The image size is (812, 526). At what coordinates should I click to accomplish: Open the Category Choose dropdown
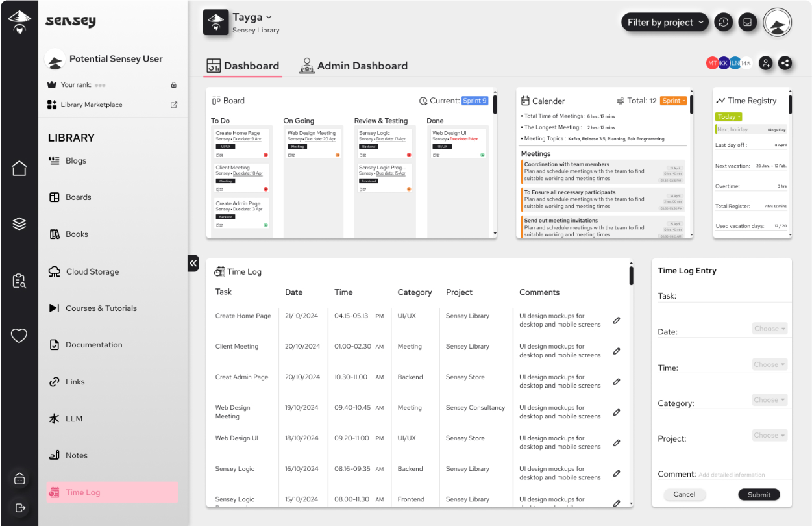coord(770,400)
